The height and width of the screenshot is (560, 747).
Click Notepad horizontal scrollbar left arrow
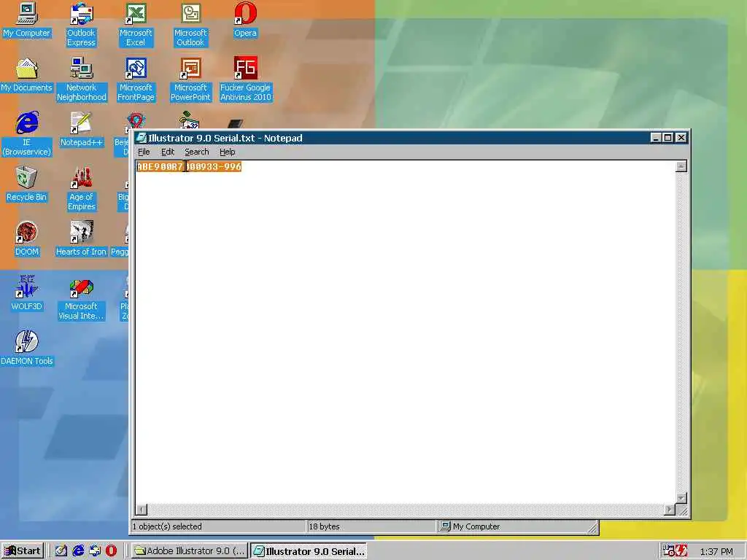point(142,510)
